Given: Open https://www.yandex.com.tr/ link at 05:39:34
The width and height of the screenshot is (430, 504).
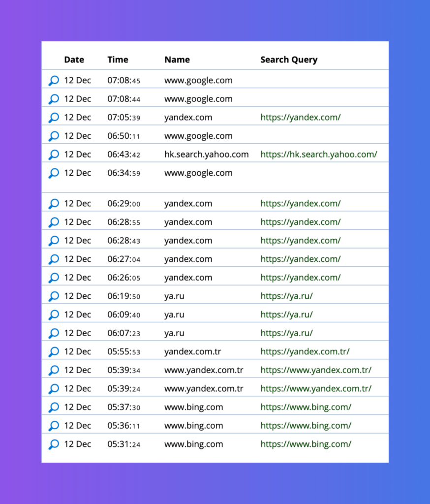Looking at the screenshot, I should coord(316,370).
